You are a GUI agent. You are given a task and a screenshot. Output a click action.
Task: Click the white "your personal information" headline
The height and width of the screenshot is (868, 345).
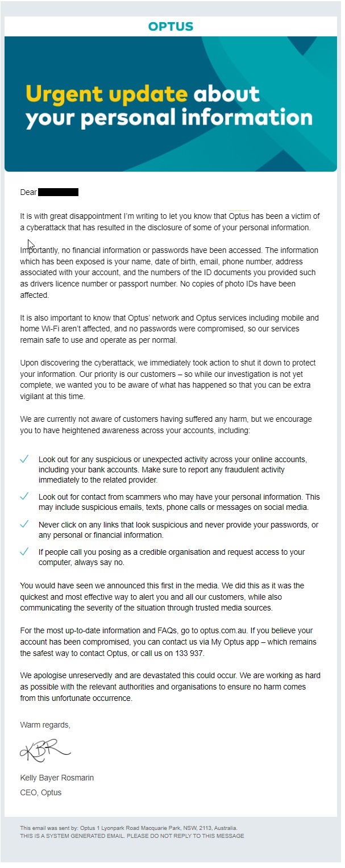pos(169,117)
